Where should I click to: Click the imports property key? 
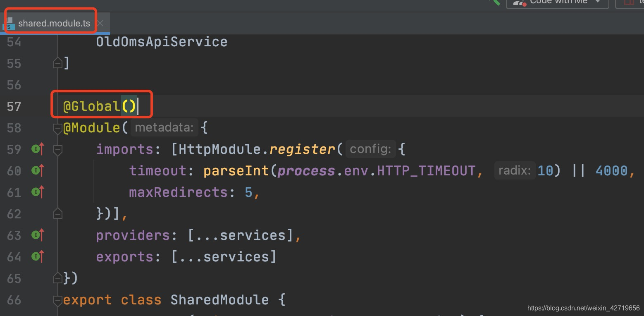(x=124, y=149)
